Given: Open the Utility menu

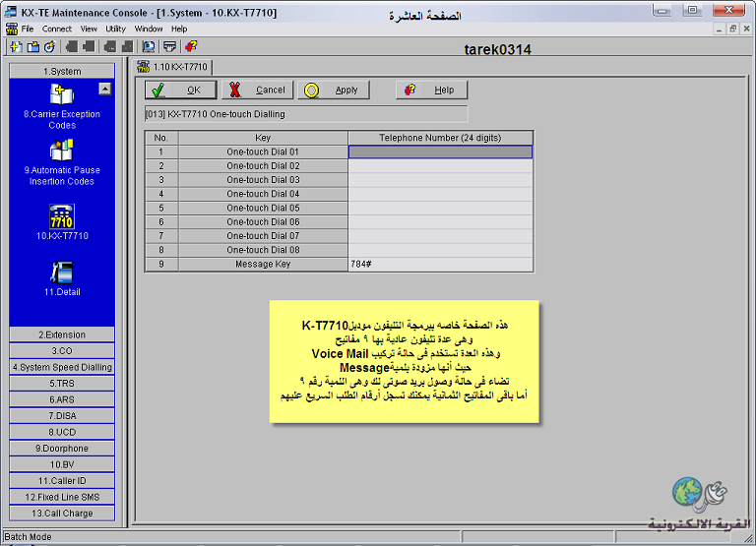Looking at the screenshot, I should point(116,29).
